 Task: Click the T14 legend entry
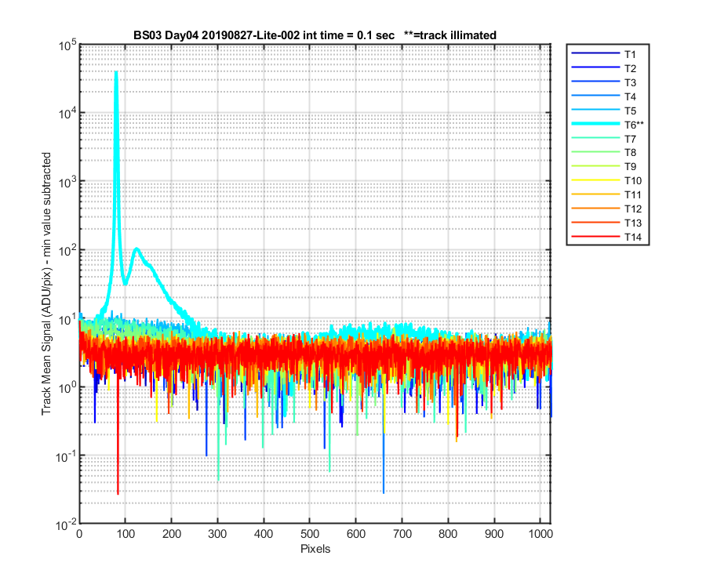click(606, 237)
